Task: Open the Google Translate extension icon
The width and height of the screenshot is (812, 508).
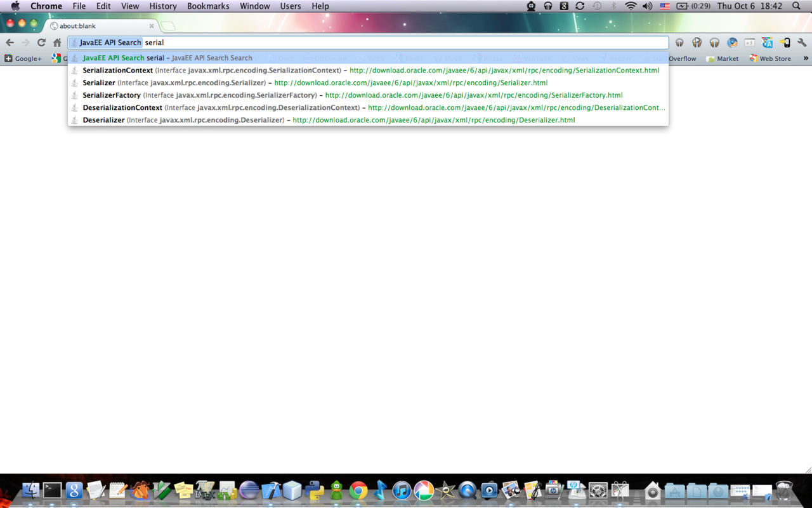Action: [768, 43]
